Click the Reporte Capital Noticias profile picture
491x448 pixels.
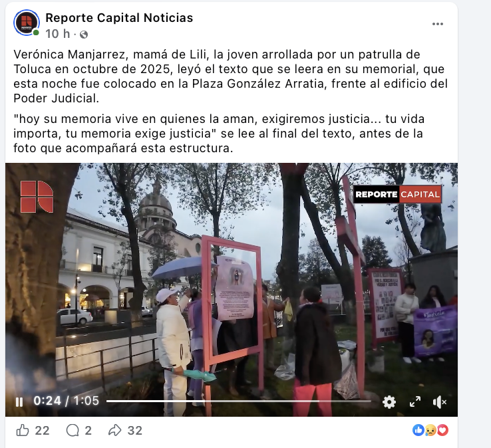click(27, 23)
